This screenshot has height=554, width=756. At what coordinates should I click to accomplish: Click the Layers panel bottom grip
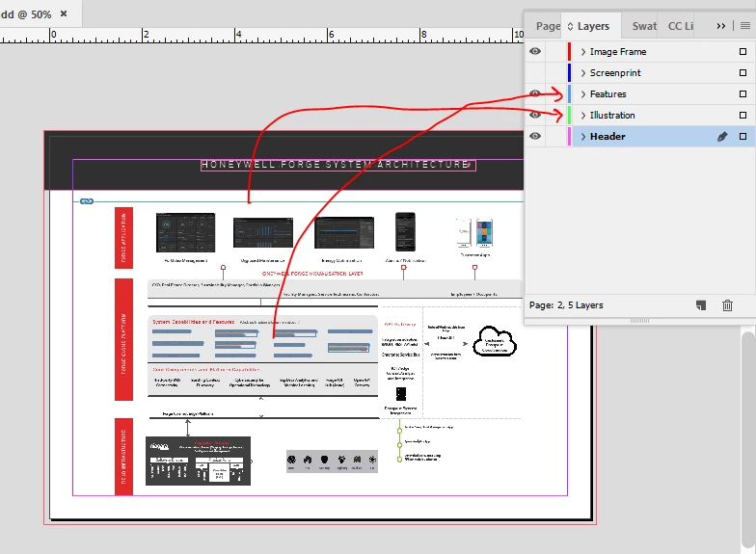click(x=640, y=320)
